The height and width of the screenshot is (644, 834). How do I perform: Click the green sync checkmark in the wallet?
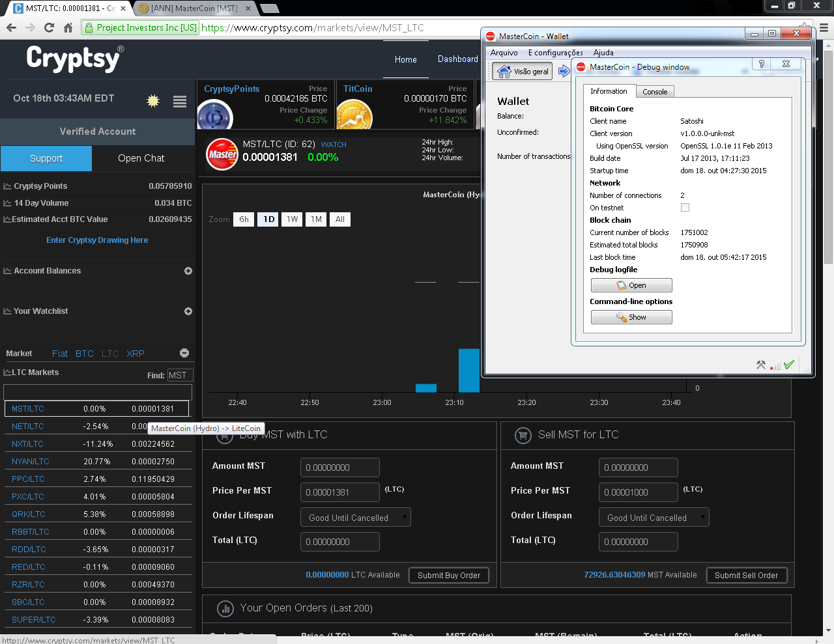click(x=789, y=365)
